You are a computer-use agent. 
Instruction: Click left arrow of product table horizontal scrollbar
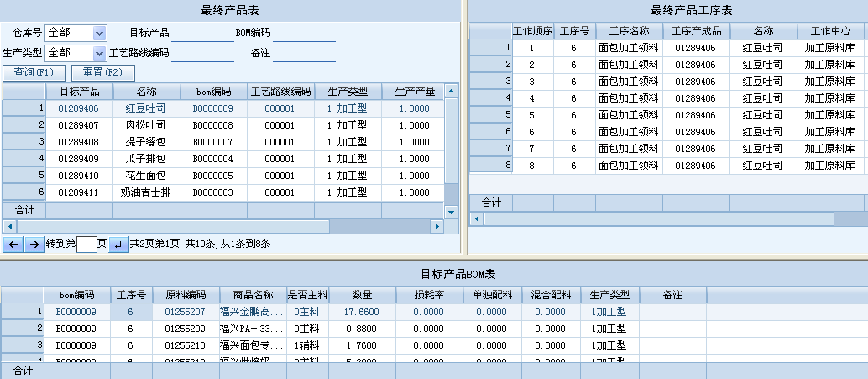tap(9, 226)
